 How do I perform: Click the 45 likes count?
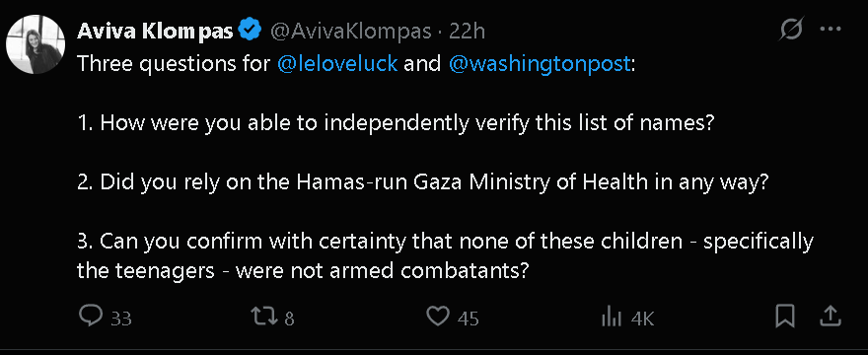[468, 319]
